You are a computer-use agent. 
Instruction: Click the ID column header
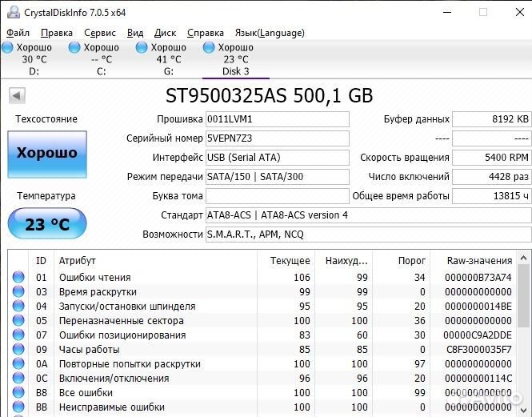point(41,261)
